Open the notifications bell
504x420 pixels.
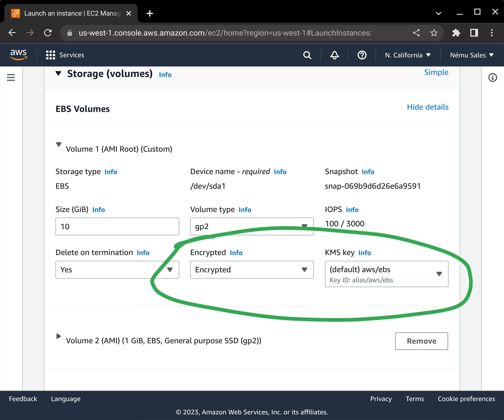coord(335,55)
